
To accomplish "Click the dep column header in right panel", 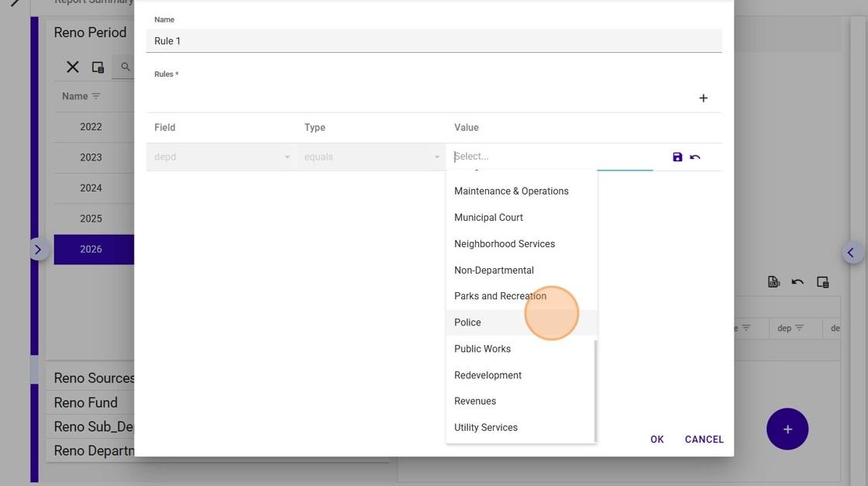I will click(x=784, y=328).
